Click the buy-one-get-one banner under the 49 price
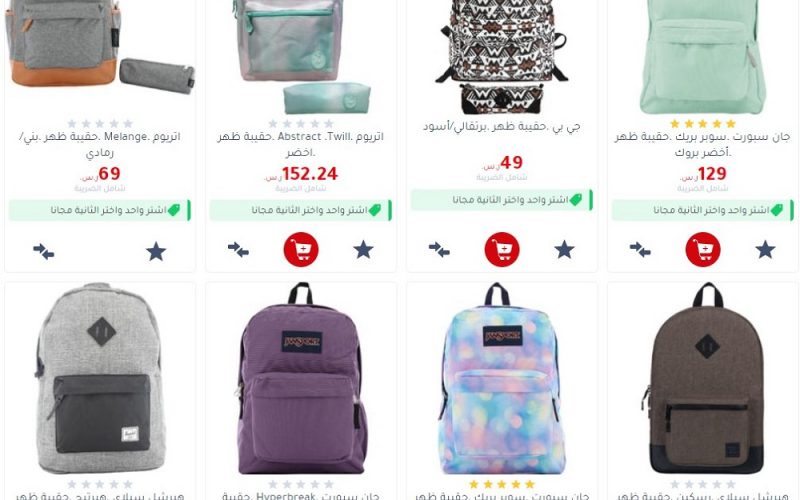The width and height of the screenshot is (800, 500). [502, 200]
